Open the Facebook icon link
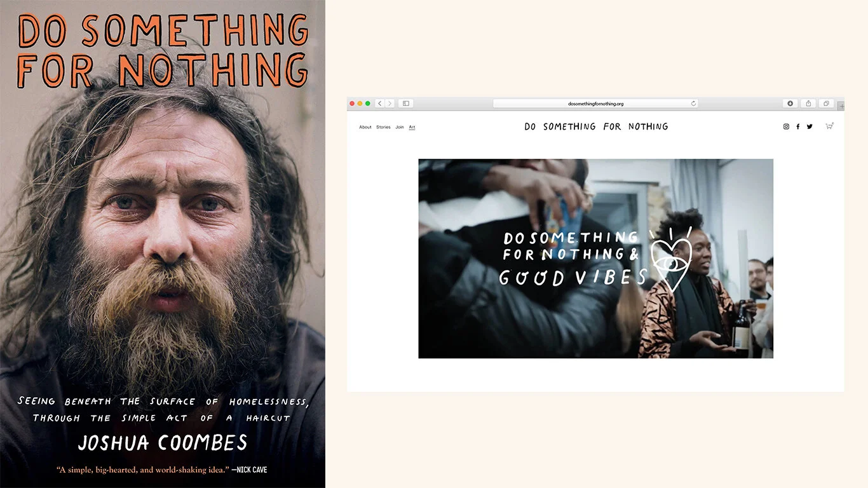868x488 pixels. point(798,126)
